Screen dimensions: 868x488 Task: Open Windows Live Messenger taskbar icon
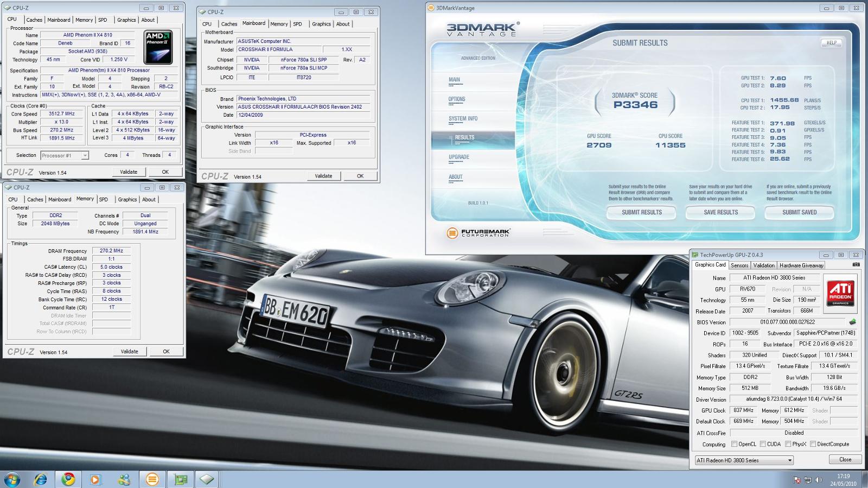click(124, 479)
